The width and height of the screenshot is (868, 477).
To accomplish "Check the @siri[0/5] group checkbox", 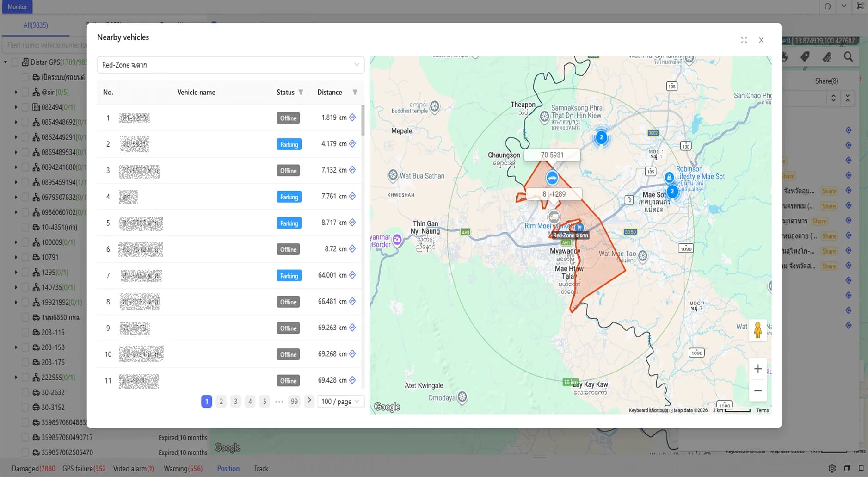I will (x=25, y=92).
